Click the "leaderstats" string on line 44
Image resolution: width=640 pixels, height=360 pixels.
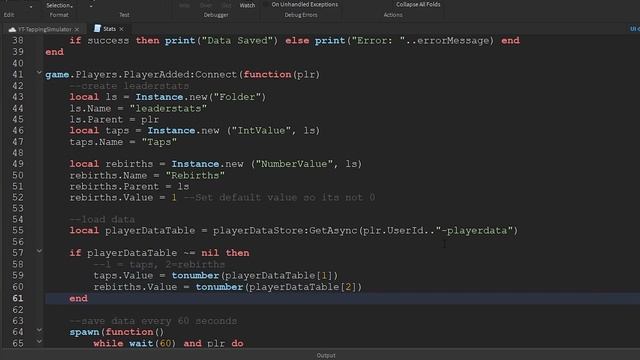click(168, 109)
